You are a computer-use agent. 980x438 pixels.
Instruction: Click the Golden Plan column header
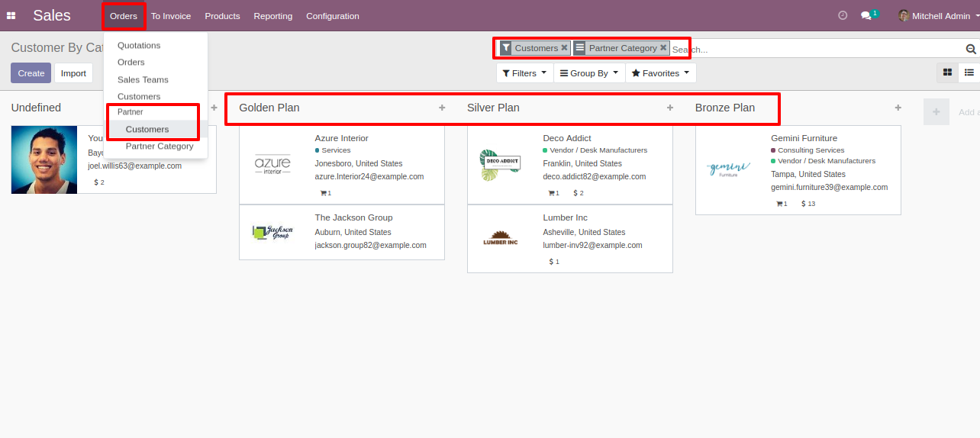[x=269, y=108]
